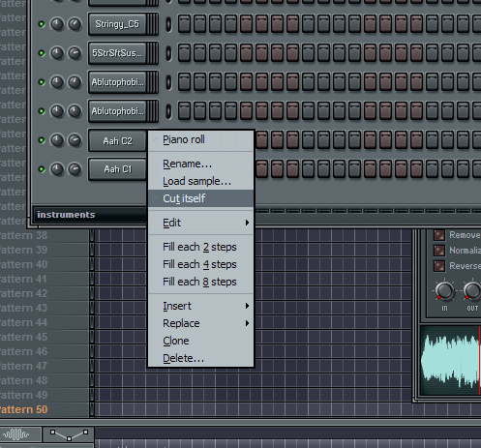The width and height of the screenshot is (481, 448).
Task: Toggle Normalize sample option
Action: pos(439,251)
